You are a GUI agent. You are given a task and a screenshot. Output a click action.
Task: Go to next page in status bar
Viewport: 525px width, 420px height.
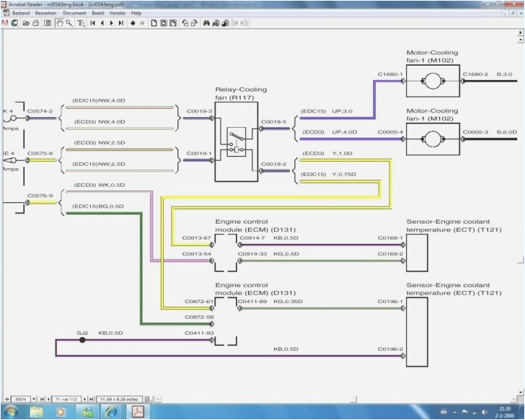(x=84, y=398)
